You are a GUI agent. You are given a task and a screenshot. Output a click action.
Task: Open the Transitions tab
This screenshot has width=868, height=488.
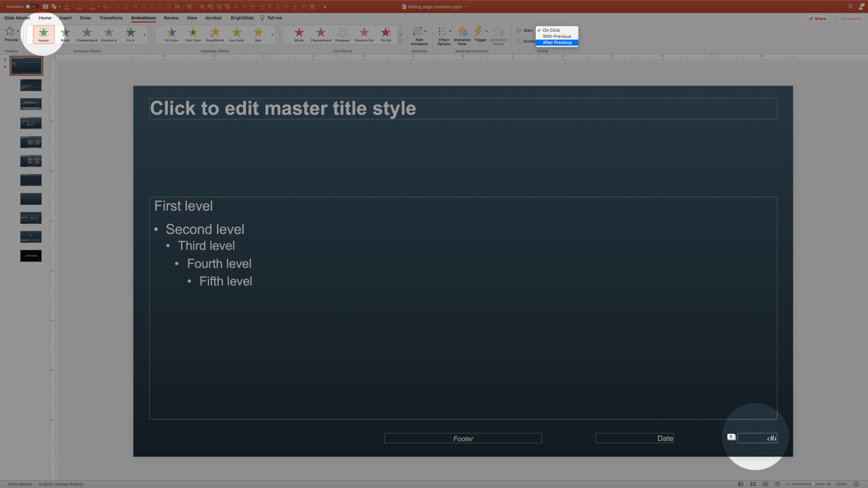point(111,18)
